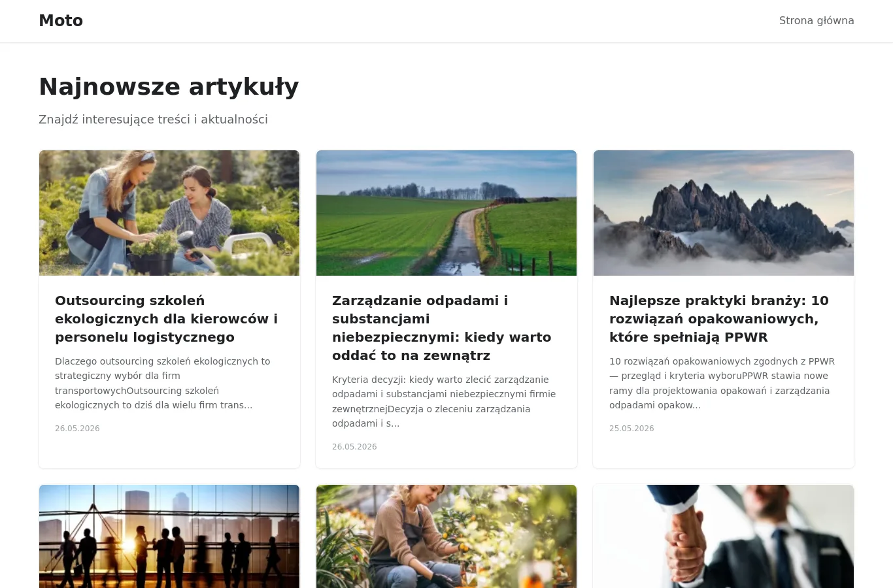This screenshot has height=588, width=893.
Task: Click the green field road thumbnail
Action: click(x=446, y=213)
